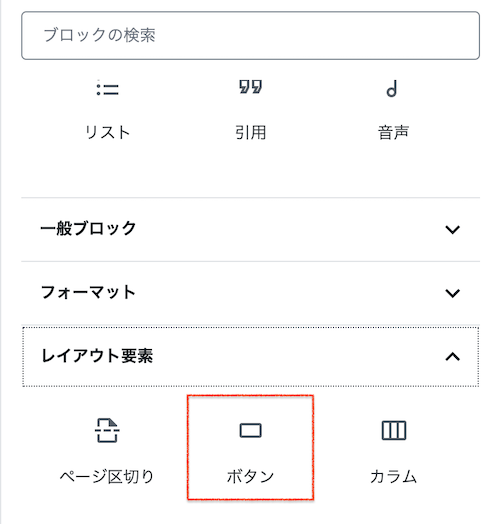Click the カラム block label
Screen dimensions: 500x524
394,477
